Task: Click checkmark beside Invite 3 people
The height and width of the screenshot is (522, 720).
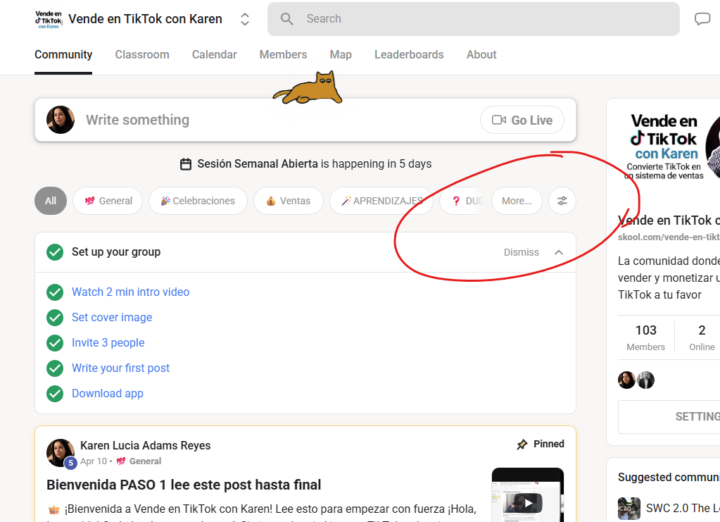Action: [55, 342]
